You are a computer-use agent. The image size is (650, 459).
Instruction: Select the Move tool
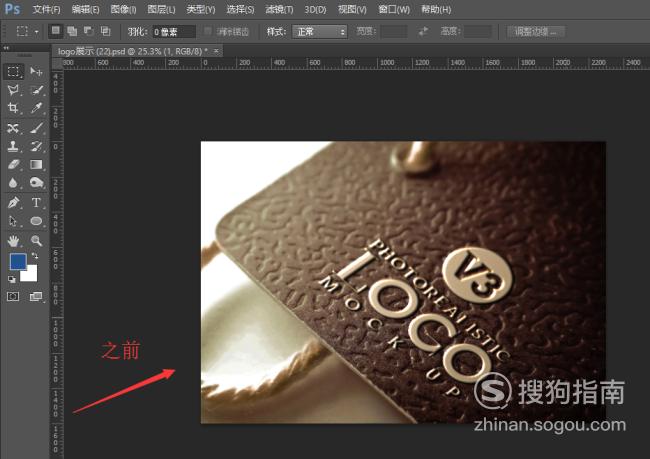click(x=36, y=72)
